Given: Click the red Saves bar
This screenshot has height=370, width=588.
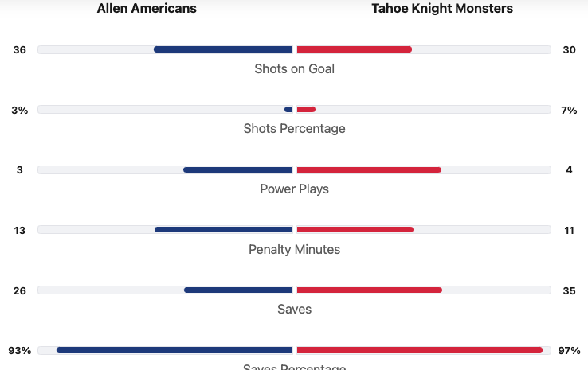Looking at the screenshot, I should point(369,290).
